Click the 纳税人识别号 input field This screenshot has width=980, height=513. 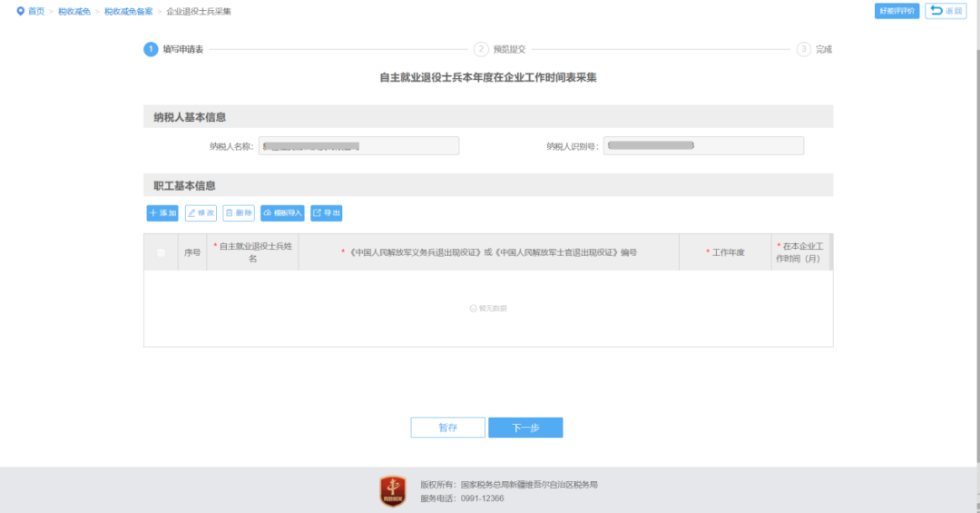tap(703, 146)
